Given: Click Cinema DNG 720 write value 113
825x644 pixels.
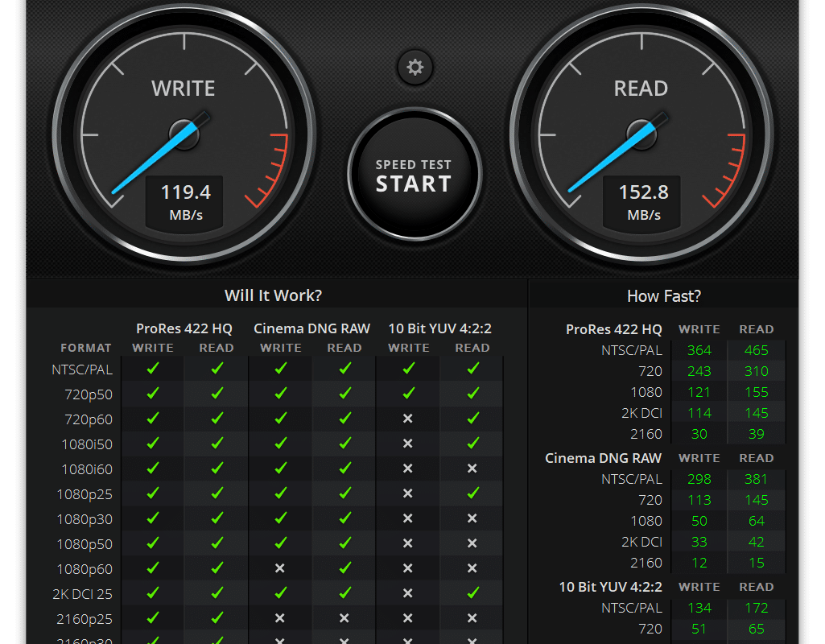Looking at the screenshot, I should [x=699, y=501].
